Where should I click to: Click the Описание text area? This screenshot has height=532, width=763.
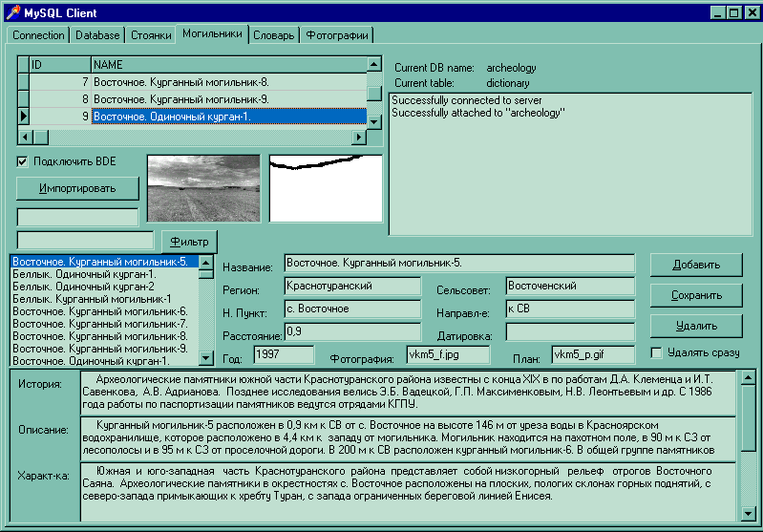point(409,438)
